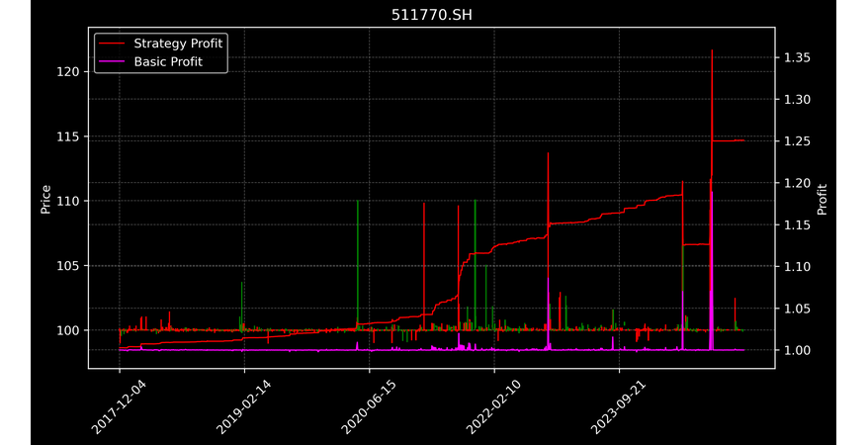Click the 110 price tick label
This screenshot has width=868, height=445.
[67, 201]
